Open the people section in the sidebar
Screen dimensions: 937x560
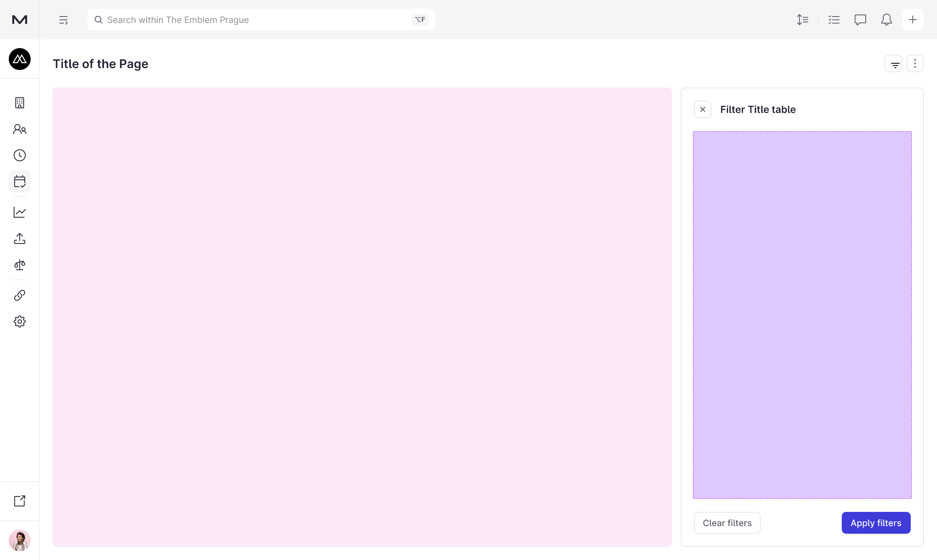click(19, 129)
